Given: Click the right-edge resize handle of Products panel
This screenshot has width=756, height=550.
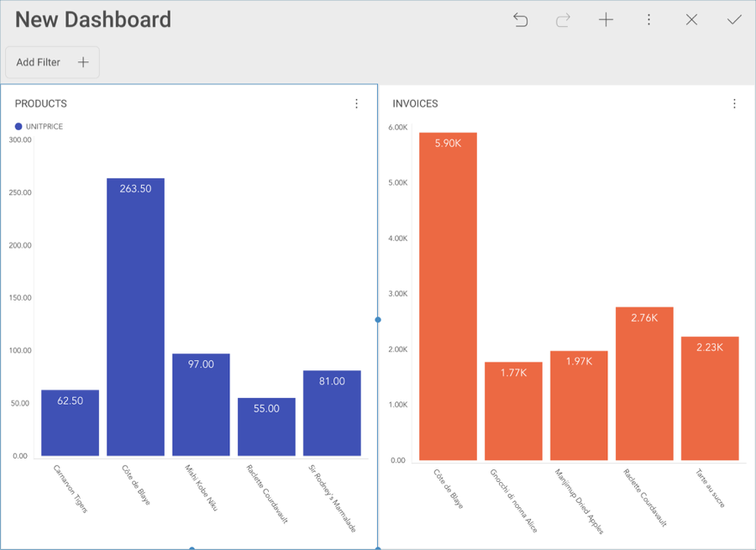Looking at the screenshot, I should pos(378,320).
